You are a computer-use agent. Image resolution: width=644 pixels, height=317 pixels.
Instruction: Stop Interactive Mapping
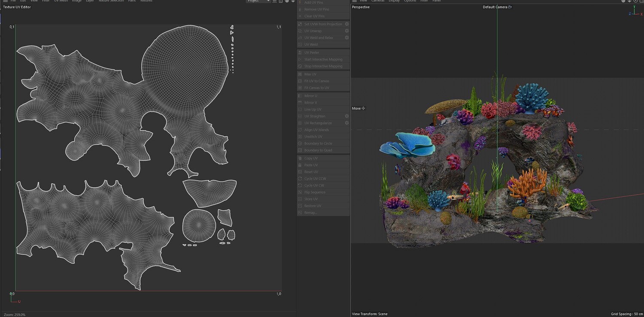click(323, 66)
